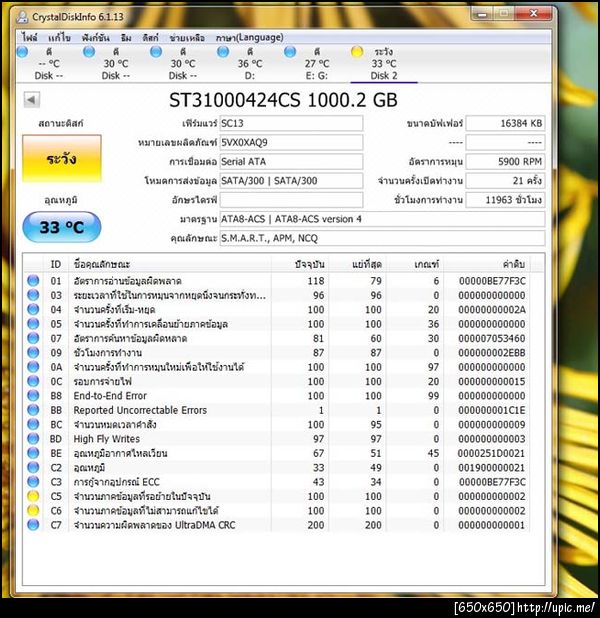Click the แย่ที่สุด (Worst) column header
The image size is (600, 618).
tap(358, 264)
